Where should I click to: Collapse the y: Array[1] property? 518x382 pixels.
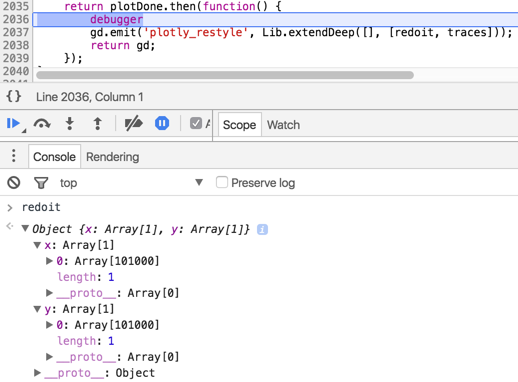(x=37, y=309)
